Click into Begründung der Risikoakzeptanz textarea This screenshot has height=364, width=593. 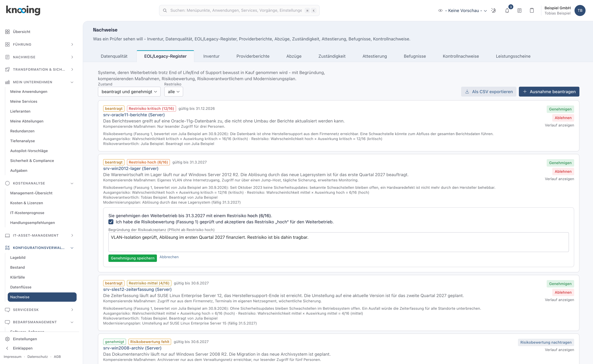point(339,242)
